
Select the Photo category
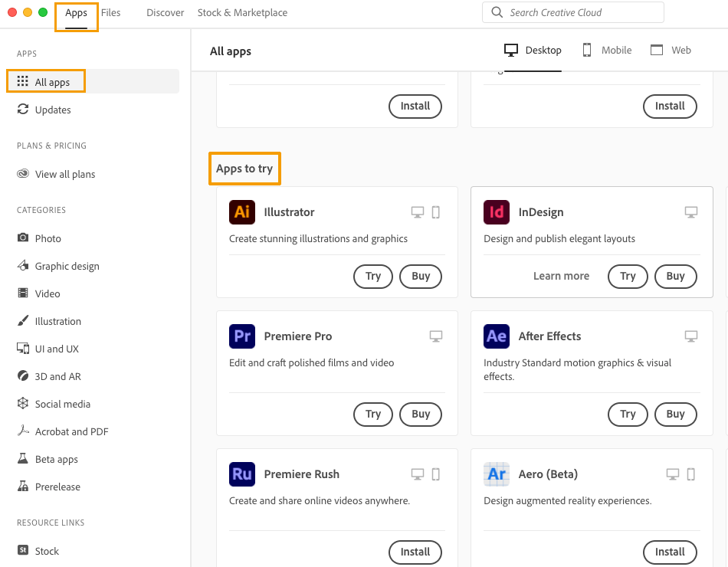[48, 238]
